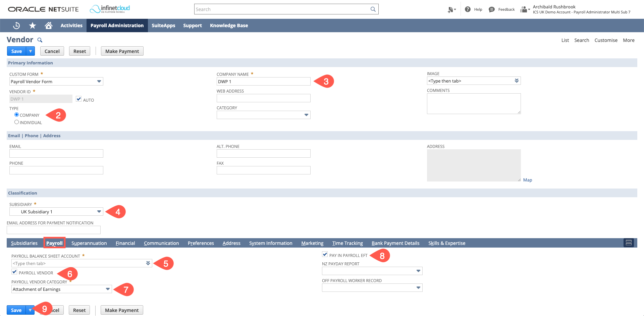The image size is (644, 316).
Task: Enable the INDIVIDUAL type radio button
Action: (17, 122)
